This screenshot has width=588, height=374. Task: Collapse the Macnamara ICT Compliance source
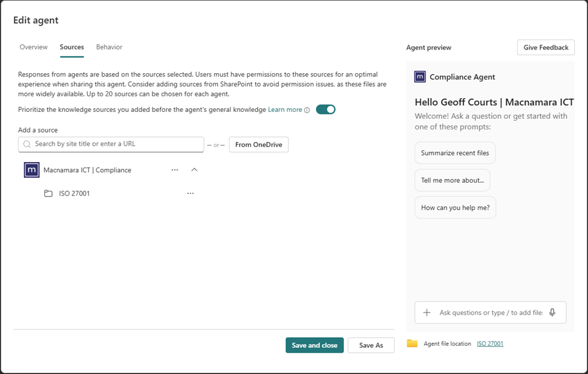(195, 169)
